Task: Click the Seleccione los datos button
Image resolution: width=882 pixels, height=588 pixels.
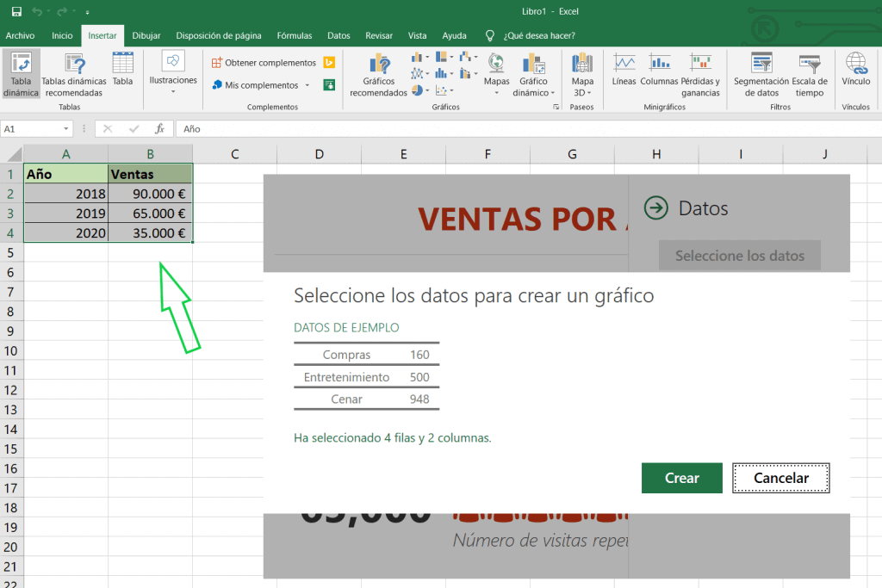Action: click(740, 256)
